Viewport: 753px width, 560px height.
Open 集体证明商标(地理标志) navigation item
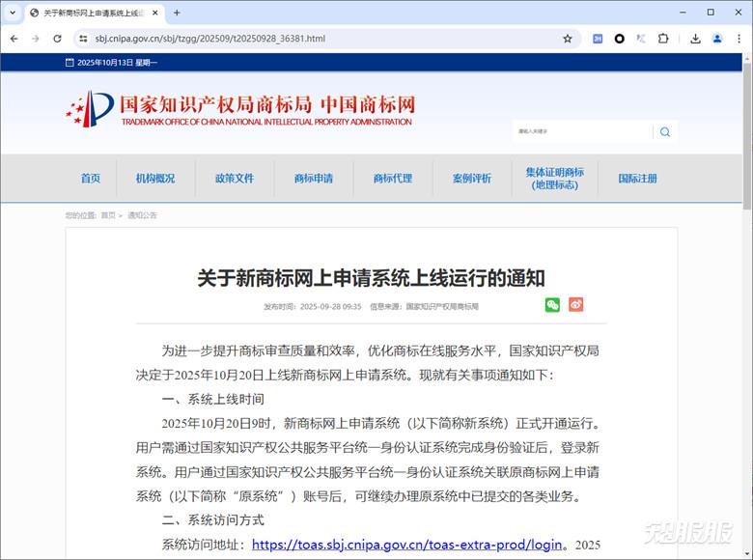click(x=554, y=179)
